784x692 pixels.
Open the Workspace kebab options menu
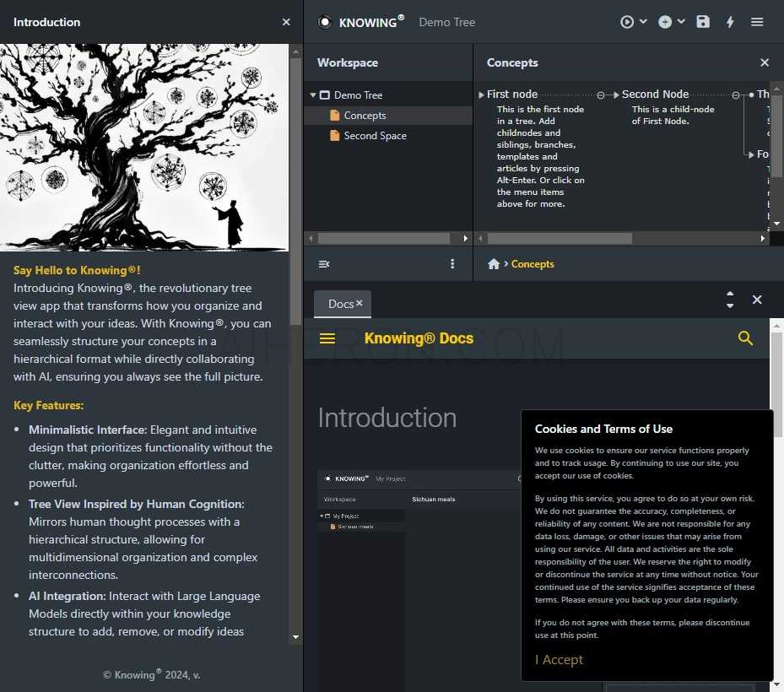click(452, 263)
